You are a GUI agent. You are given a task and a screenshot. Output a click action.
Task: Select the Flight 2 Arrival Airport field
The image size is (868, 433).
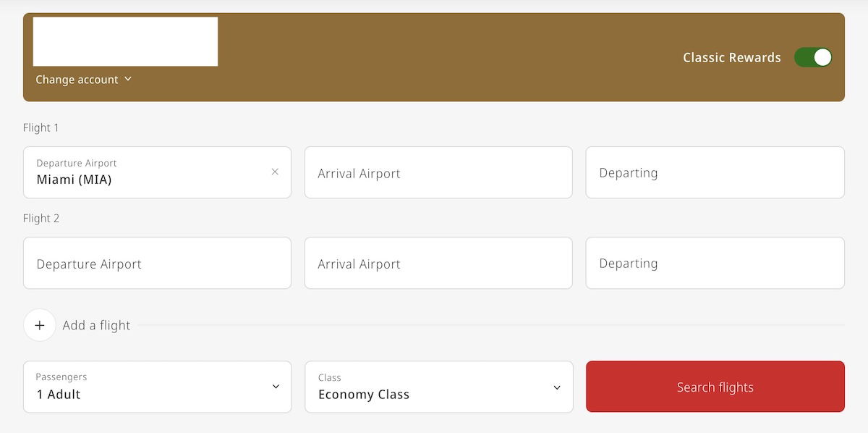(x=438, y=264)
